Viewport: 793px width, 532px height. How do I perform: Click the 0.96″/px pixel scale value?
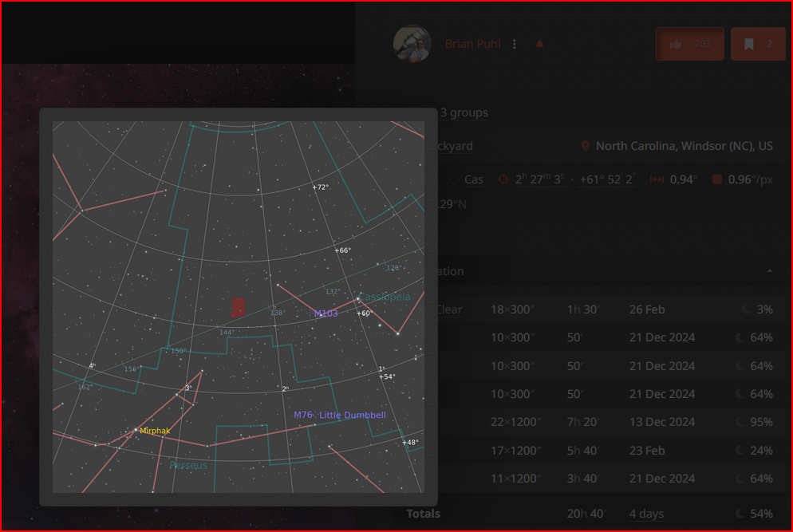(751, 179)
